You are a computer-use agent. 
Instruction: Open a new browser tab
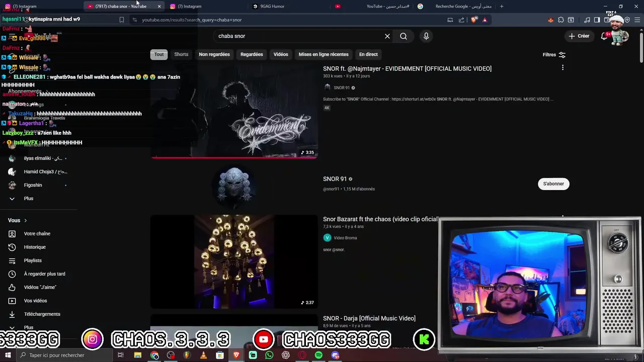[502, 6]
